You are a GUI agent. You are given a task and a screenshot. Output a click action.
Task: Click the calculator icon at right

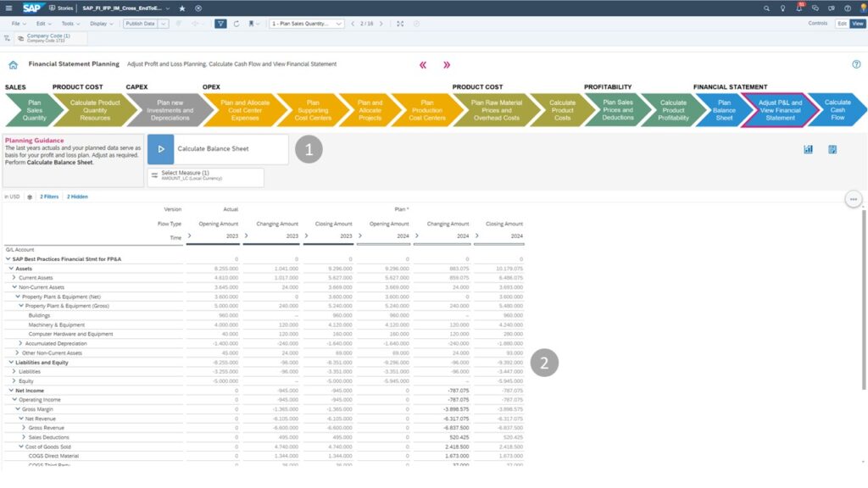(832, 149)
